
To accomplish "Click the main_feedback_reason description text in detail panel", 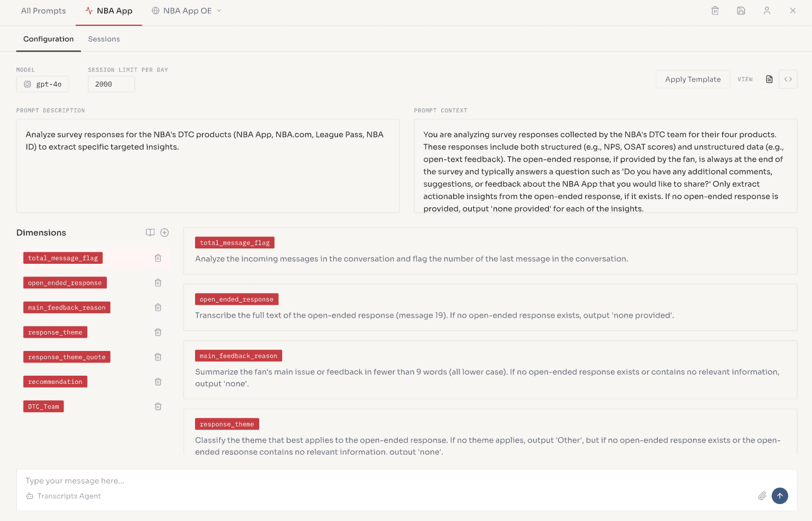I will (487, 378).
